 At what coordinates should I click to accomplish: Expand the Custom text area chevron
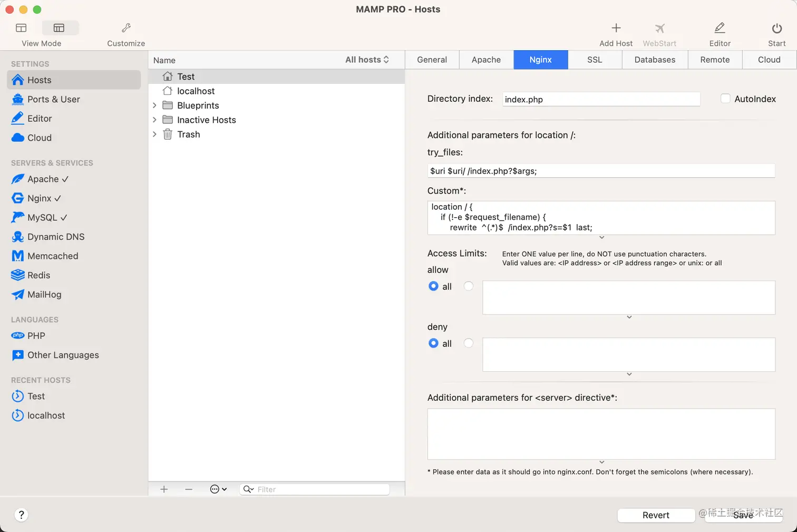pos(601,238)
